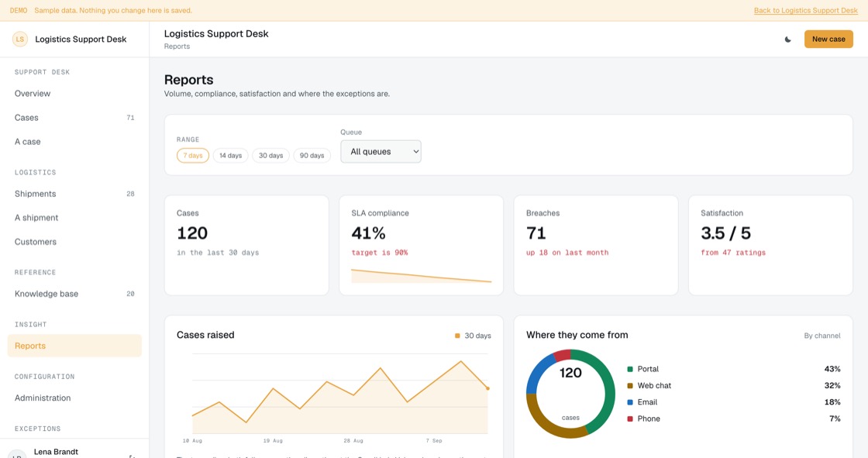868x458 pixels.
Task: Go to Shipments in the sidebar
Action: click(74, 194)
